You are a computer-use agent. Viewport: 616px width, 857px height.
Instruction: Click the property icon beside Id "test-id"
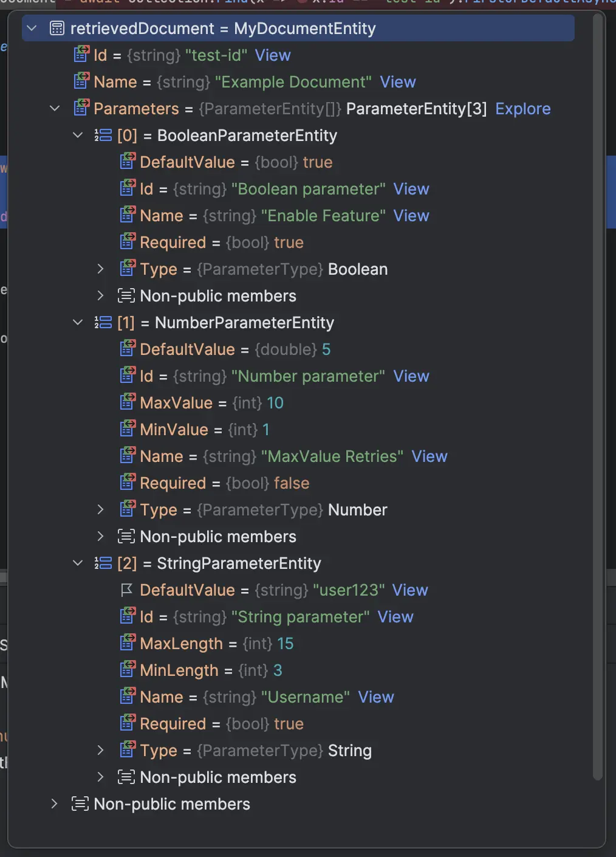click(81, 55)
